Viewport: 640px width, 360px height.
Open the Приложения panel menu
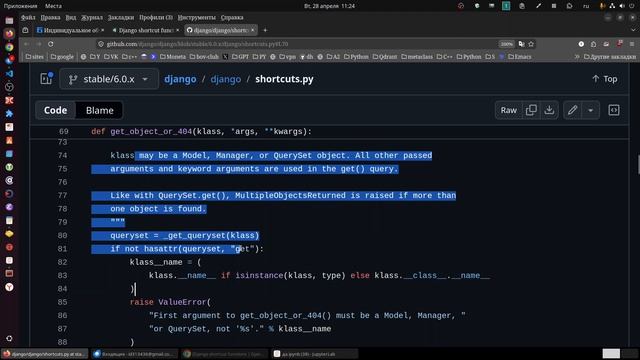20,6
